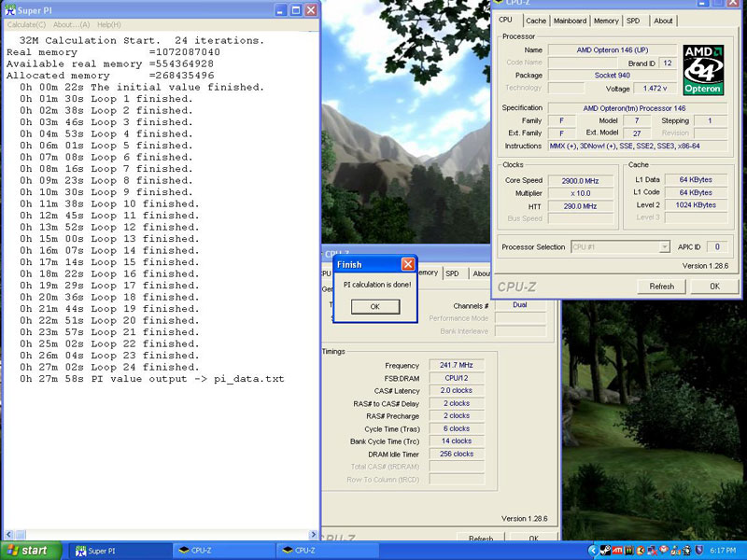The width and height of the screenshot is (747, 560).
Task: Click Refresh in the front CPU-Z window
Action: coord(662,287)
